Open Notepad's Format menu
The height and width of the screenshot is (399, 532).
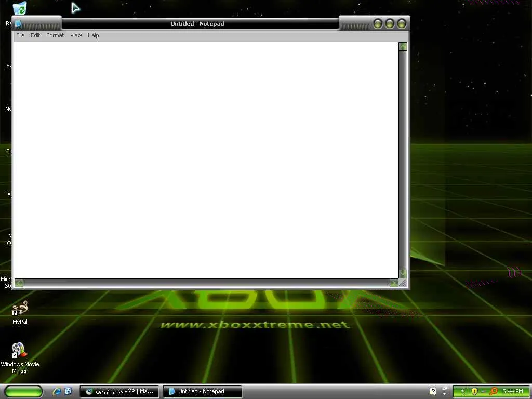(55, 35)
